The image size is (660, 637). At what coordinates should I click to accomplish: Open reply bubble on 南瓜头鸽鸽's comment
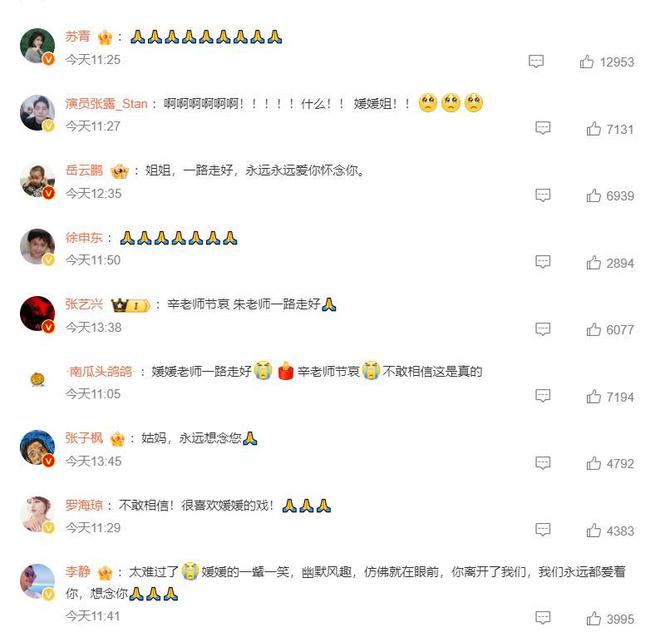click(x=543, y=396)
